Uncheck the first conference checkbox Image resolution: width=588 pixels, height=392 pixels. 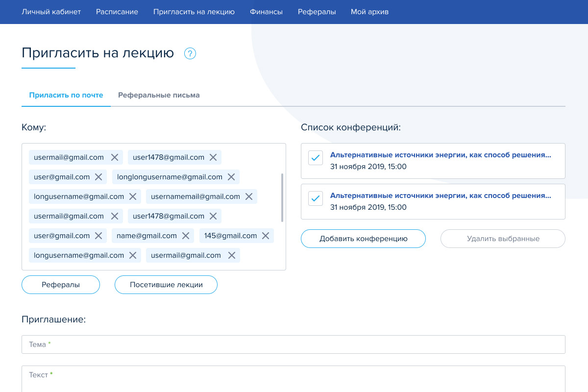click(x=316, y=158)
